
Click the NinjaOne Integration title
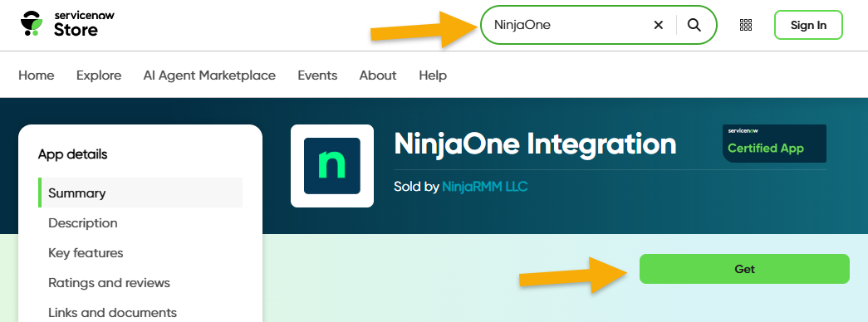[x=535, y=144]
